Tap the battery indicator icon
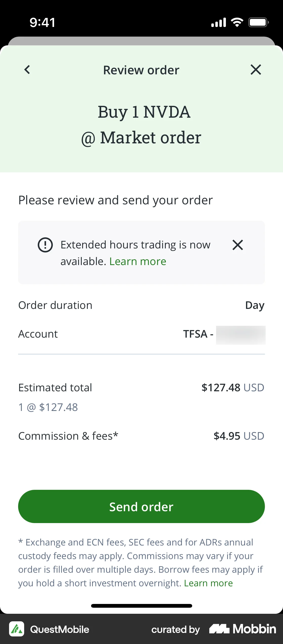283x644 pixels. pyautogui.click(x=258, y=22)
